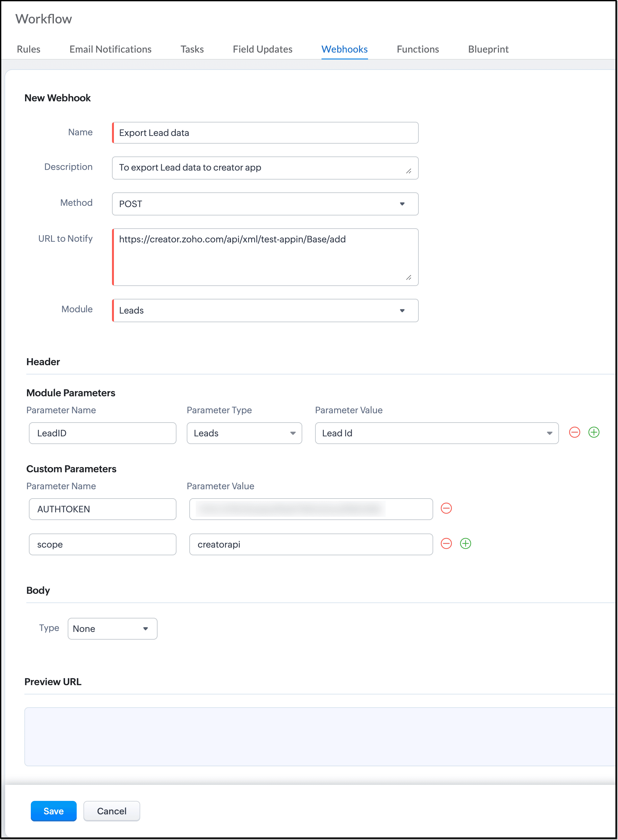The width and height of the screenshot is (618, 840).
Task: Remove the LeadID module parameter row
Action: pyautogui.click(x=574, y=433)
